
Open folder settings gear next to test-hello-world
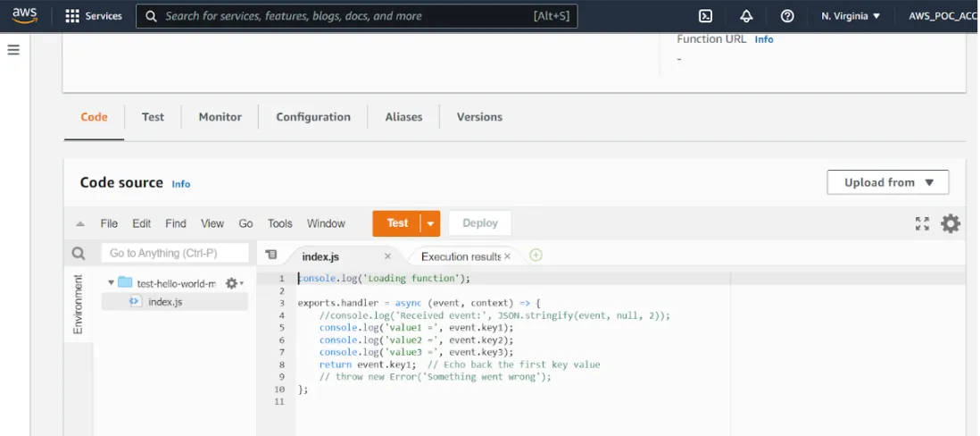pyautogui.click(x=232, y=283)
